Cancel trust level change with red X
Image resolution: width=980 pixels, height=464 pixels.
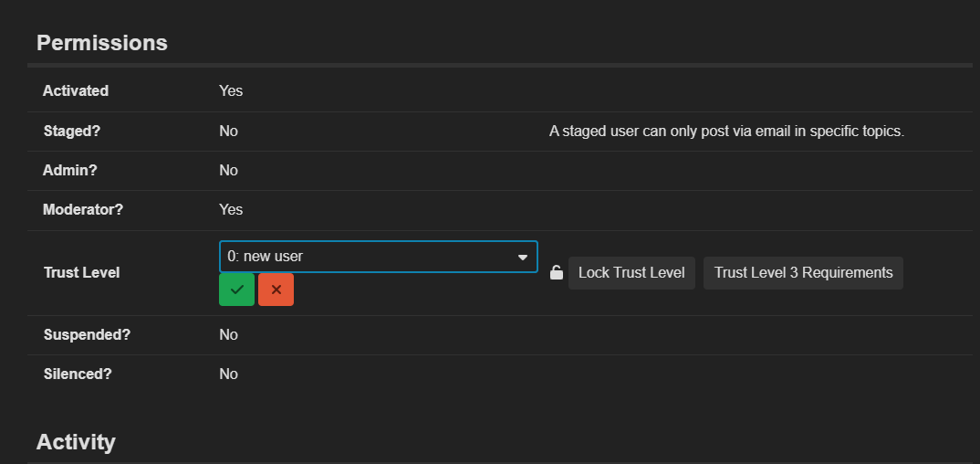[276, 290]
